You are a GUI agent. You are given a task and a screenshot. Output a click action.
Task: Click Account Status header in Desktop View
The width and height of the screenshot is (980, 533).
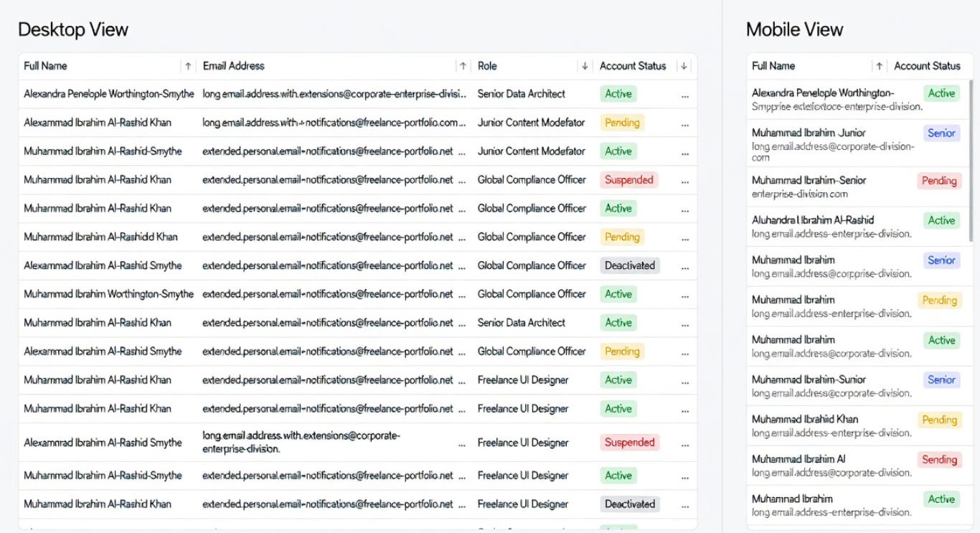coord(633,66)
